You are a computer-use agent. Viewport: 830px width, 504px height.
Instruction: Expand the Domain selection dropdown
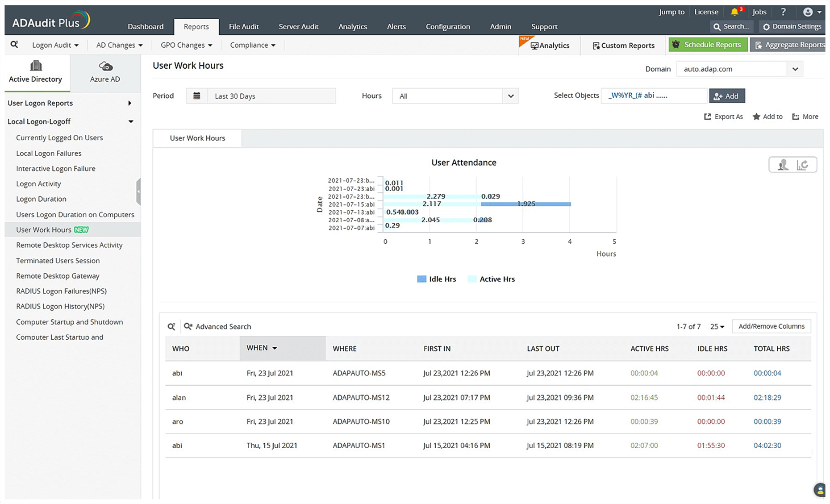tap(795, 69)
